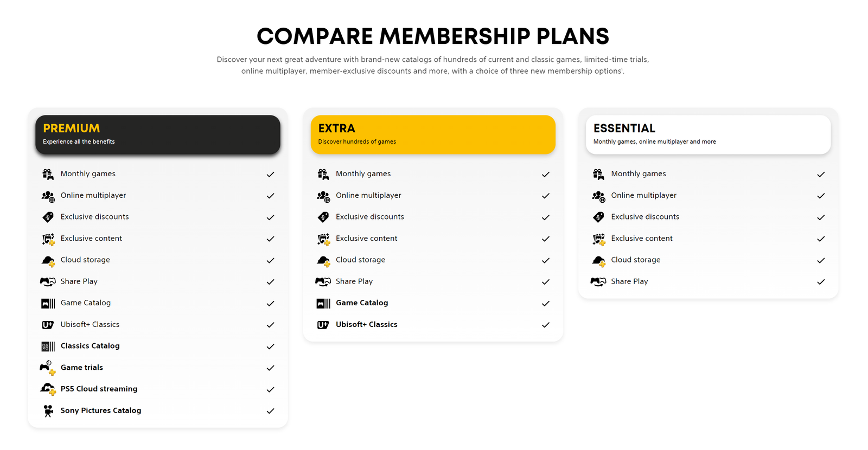Select the yellow EXTRA plan header
This screenshot has height=450, width=868.
pos(433,134)
